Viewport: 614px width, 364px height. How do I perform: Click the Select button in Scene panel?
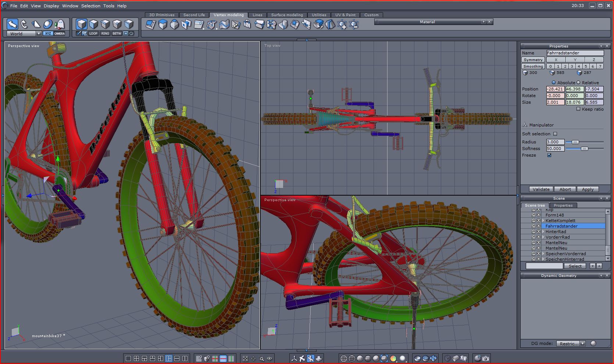tap(575, 266)
